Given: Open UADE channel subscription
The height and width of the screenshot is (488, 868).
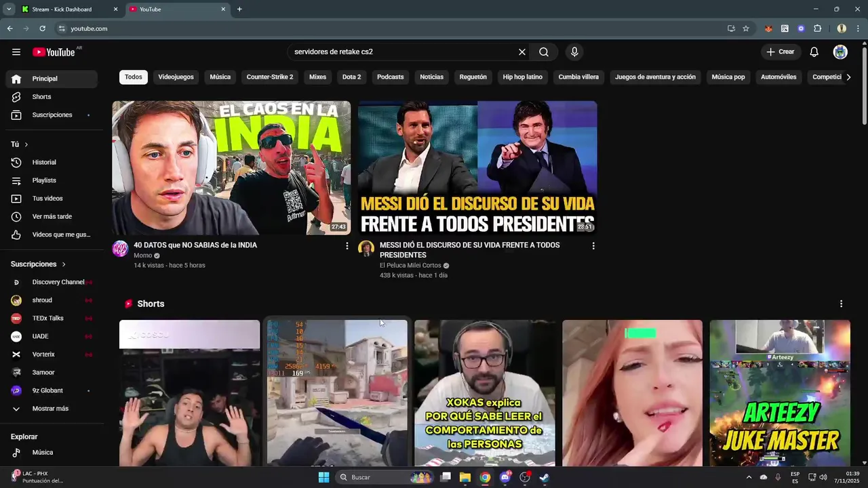Looking at the screenshot, I should (x=52, y=336).
